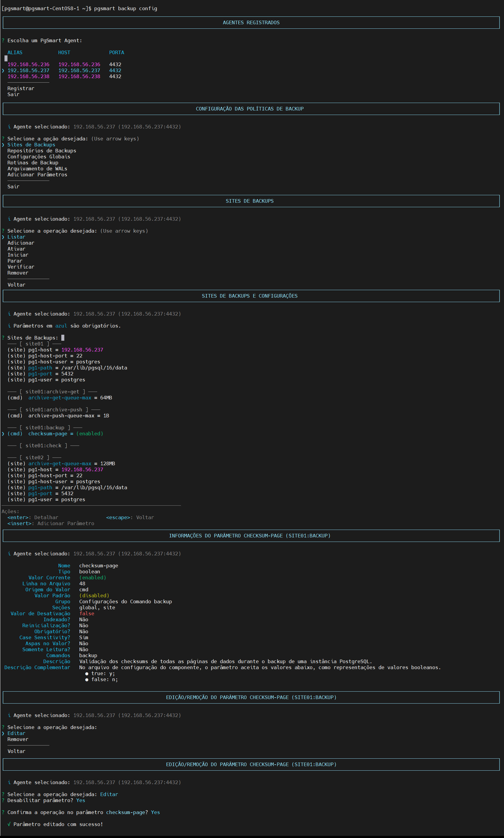Viewport: 504px width, 838px height.
Task: Click Valor Padrão (disabled) value
Action: [x=94, y=595]
